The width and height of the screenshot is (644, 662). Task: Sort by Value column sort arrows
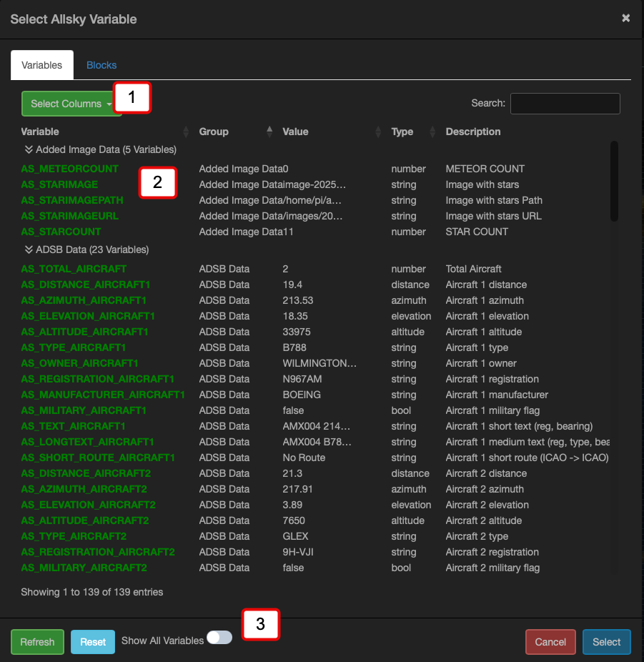click(378, 132)
